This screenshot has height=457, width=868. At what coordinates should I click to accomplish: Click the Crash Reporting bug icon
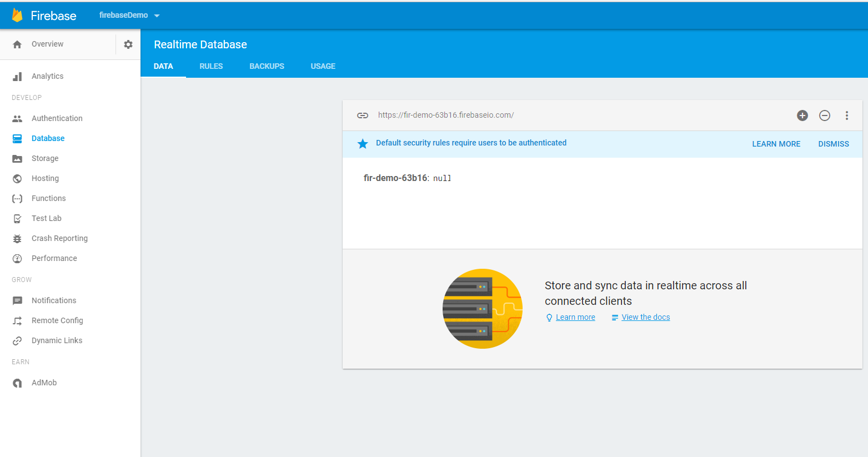17,239
